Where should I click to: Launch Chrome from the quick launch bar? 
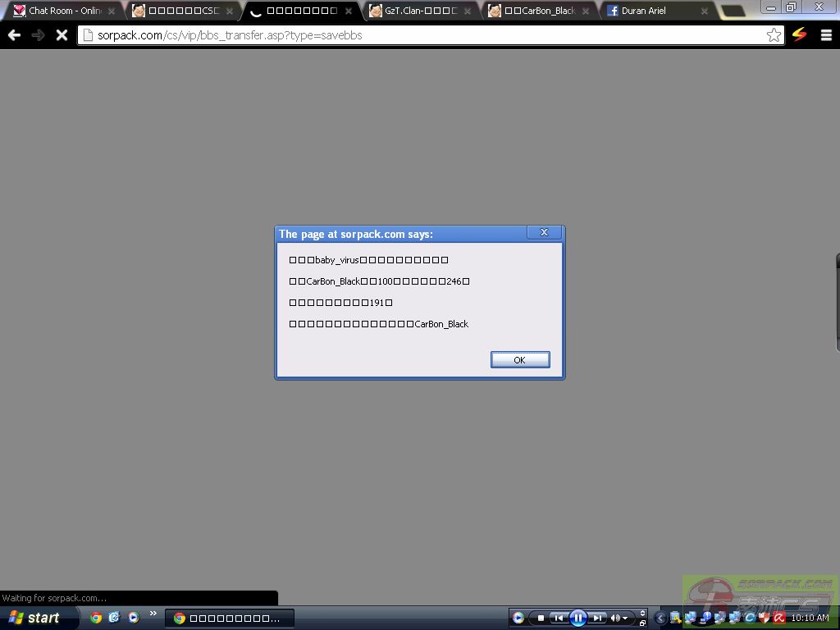tap(96, 618)
